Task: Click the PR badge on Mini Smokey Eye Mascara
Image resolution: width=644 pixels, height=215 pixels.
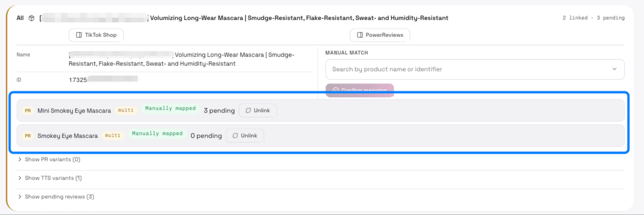Action: pyautogui.click(x=28, y=111)
